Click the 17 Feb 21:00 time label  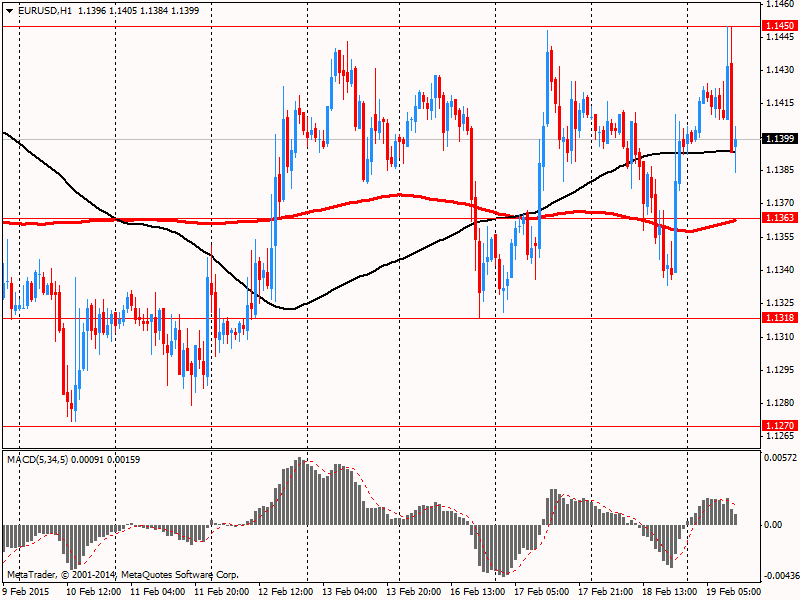pos(604,591)
